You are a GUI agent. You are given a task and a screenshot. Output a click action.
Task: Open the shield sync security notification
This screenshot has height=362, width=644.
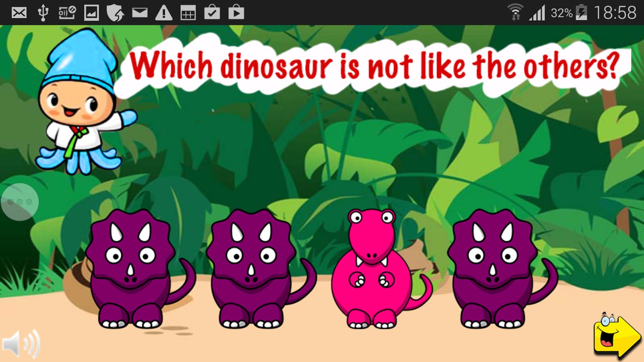[115, 13]
